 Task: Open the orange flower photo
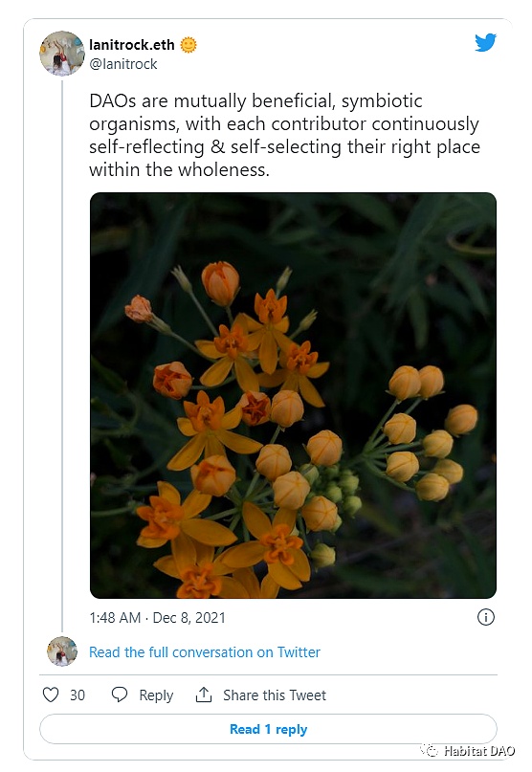293,395
